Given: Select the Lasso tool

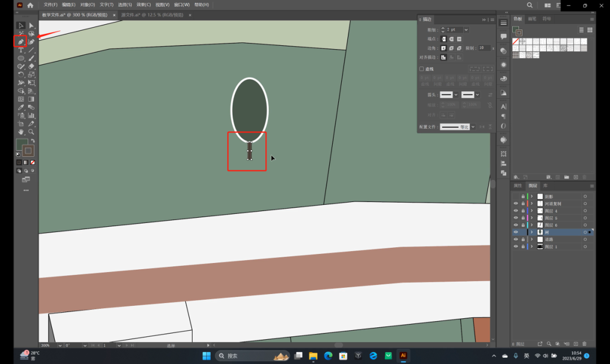Looking at the screenshot, I should coord(32,34).
